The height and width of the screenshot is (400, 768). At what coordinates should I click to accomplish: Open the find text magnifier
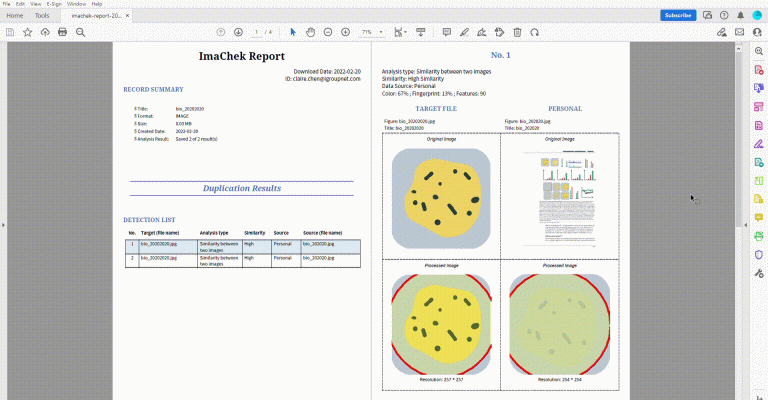[x=80, y=32]
